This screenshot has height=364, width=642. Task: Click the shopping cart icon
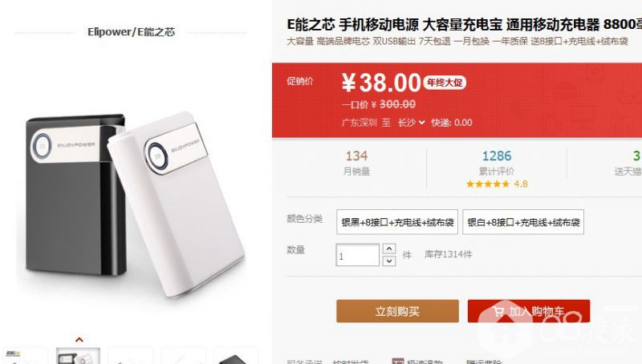498,312
